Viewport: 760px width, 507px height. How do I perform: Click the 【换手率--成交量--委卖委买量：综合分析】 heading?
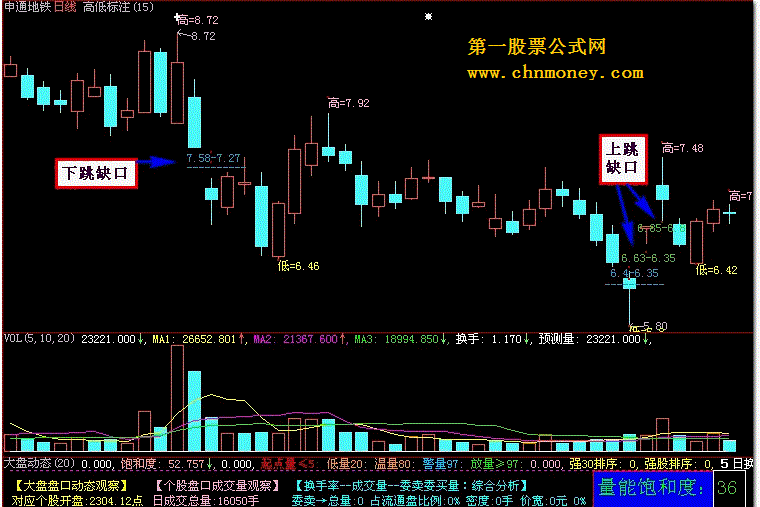(413, 486)
